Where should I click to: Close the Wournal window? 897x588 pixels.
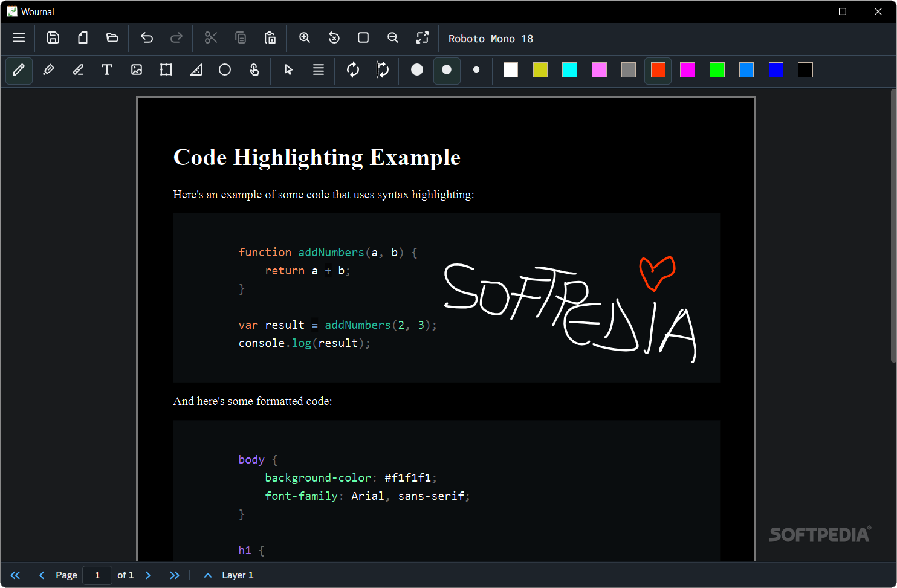[878, 11]
